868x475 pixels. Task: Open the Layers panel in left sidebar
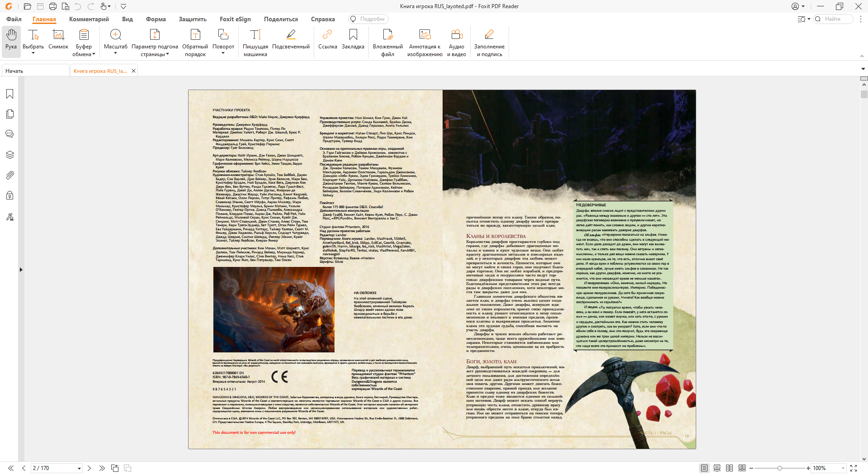10,155
